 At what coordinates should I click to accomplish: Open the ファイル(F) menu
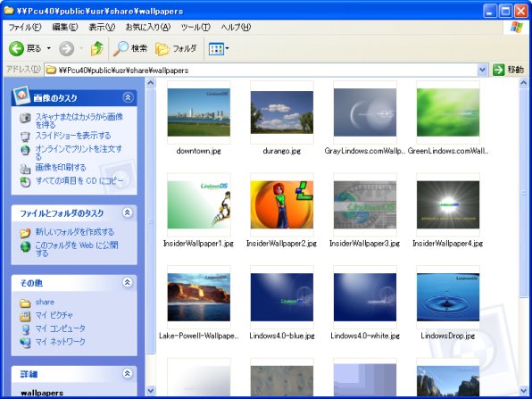coord(25,27)
